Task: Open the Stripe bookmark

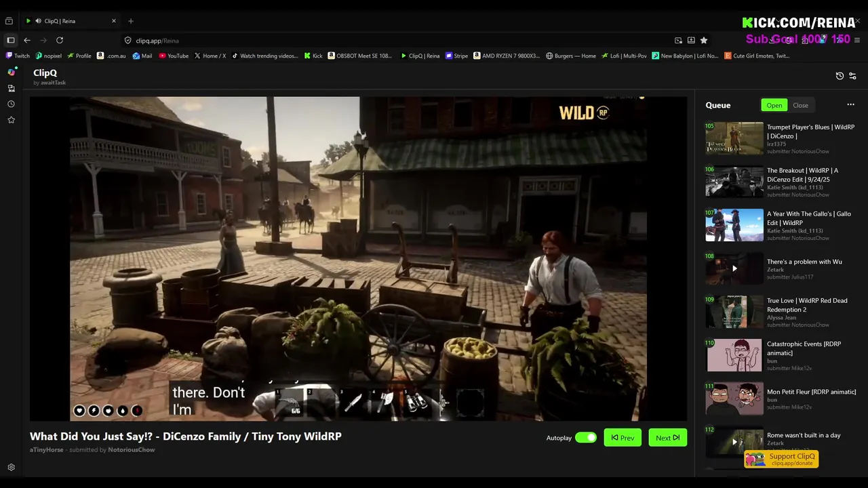Action: pyautogui.click(x=456, y=56)
